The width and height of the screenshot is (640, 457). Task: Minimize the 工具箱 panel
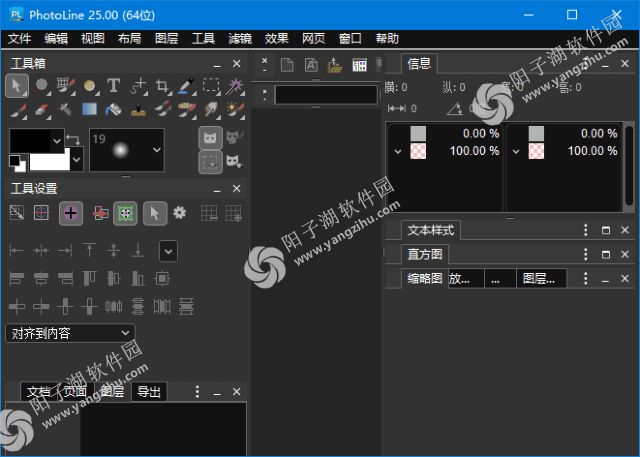tap(217, 64)
